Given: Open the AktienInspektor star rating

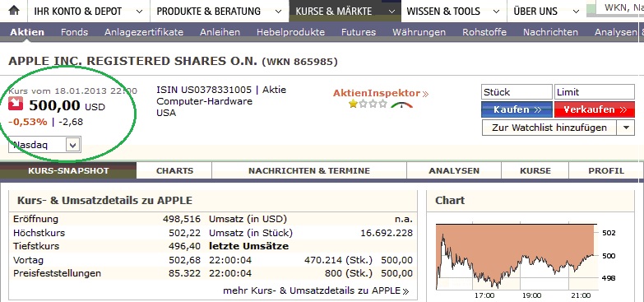Looking at the screenshot, I should pyautogui.click(x=368, y=105).
